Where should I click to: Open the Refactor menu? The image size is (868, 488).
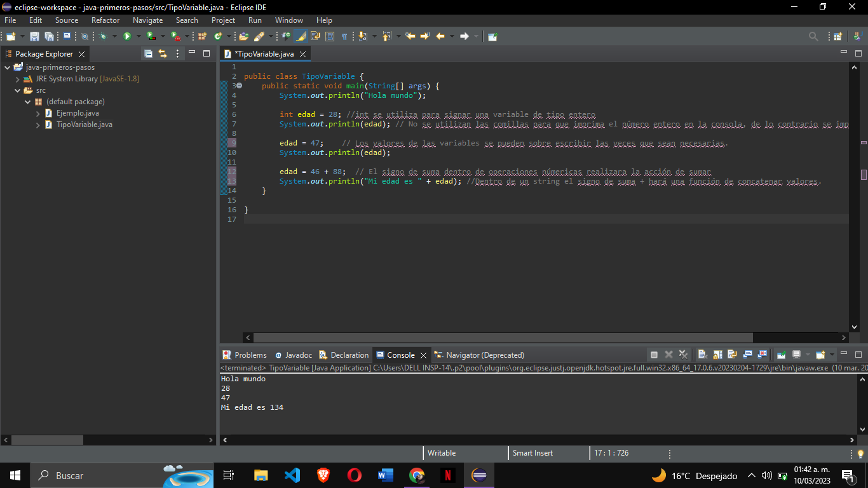105,20
